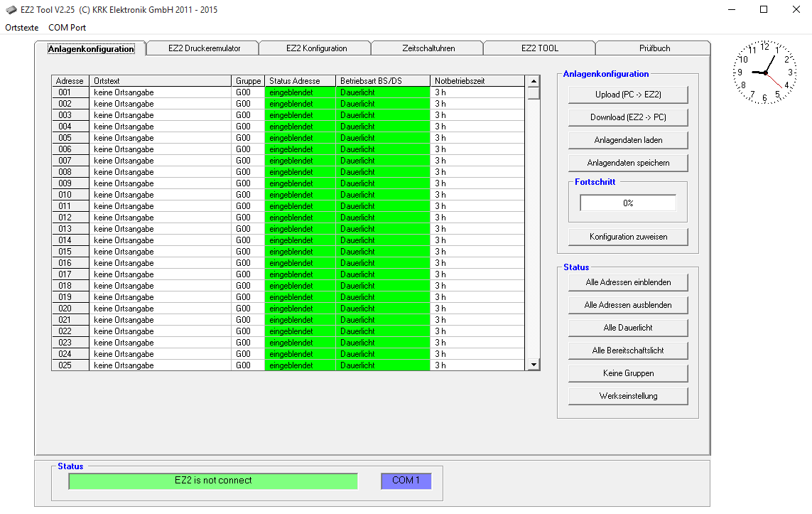
Task: Click the EZ2 Tool title bar icon
Action: (x=11, y=10)
